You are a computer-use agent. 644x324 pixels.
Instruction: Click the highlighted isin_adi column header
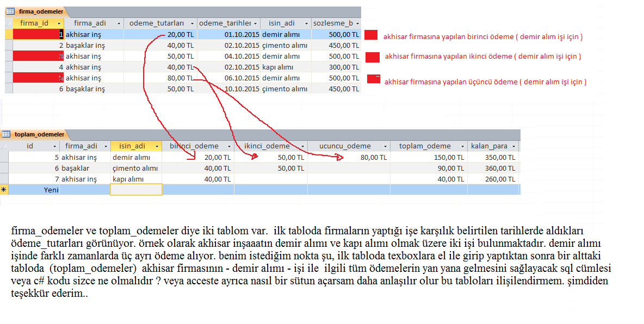click(132, 146)
